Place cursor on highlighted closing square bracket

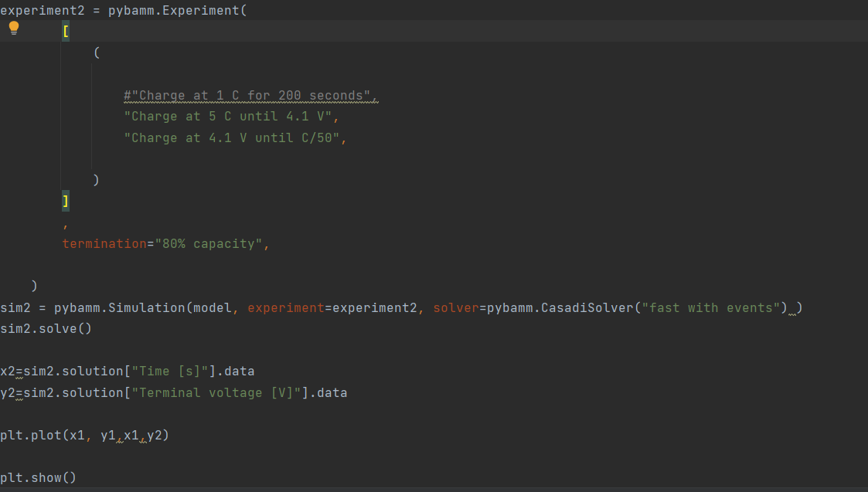click(66, 201)
